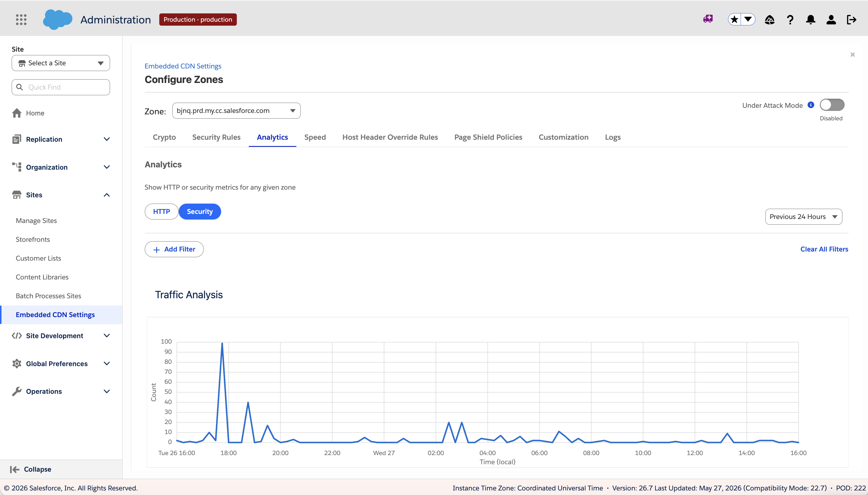Focus the Quick Find search field

pyautogui.click(x=61, y=87)
